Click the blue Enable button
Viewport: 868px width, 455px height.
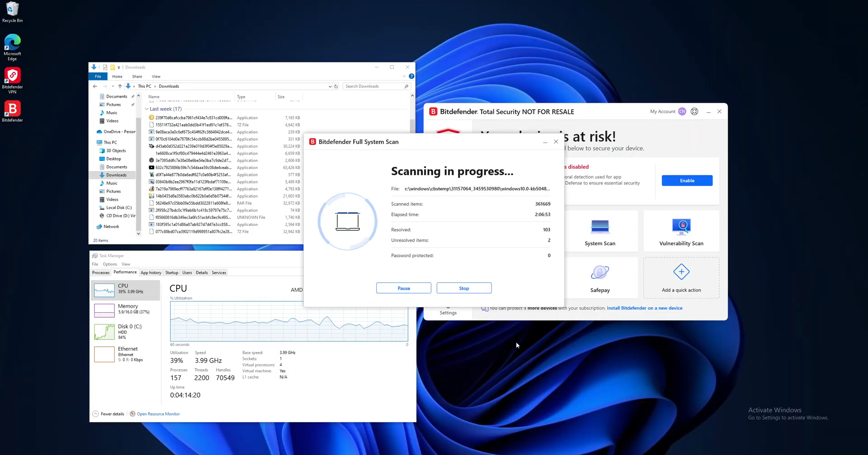(687, 181)
